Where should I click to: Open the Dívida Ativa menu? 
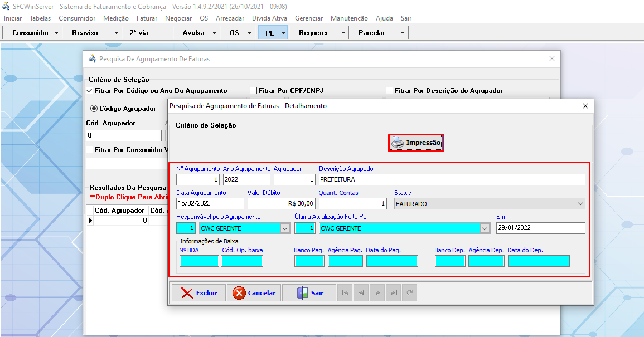pos(269,18)
